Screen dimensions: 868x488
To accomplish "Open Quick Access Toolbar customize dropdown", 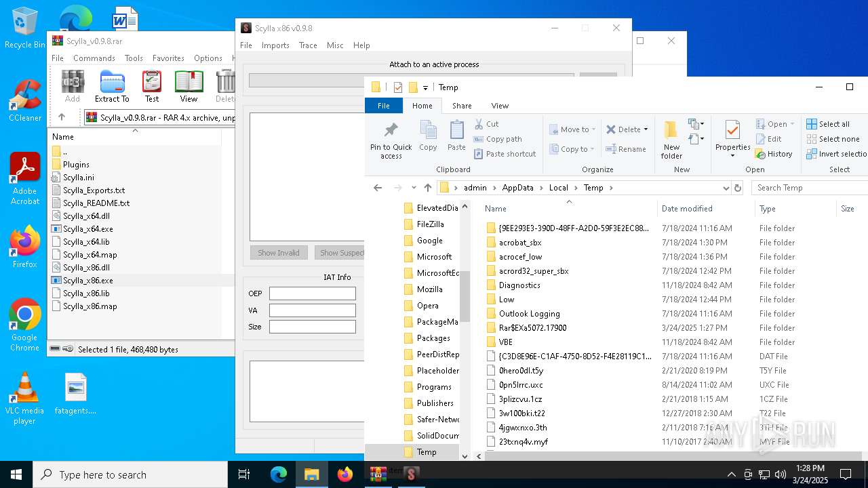I will click(x=425, y=87).
